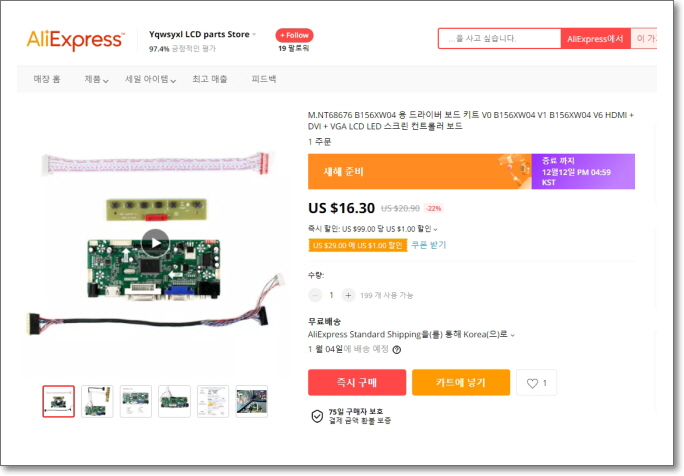Open the 제품 dropdown menu
The image size is (684, 476).
point(96,79)
